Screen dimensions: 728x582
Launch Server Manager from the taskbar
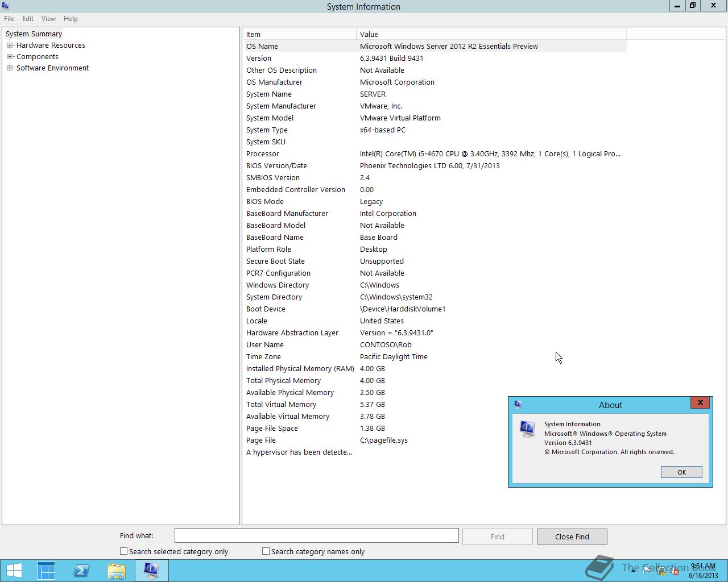(46, 571)
